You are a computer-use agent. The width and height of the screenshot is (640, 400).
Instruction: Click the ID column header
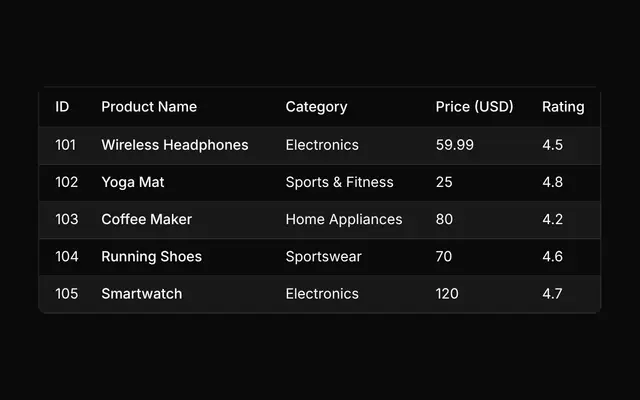[x=62, y=107]
